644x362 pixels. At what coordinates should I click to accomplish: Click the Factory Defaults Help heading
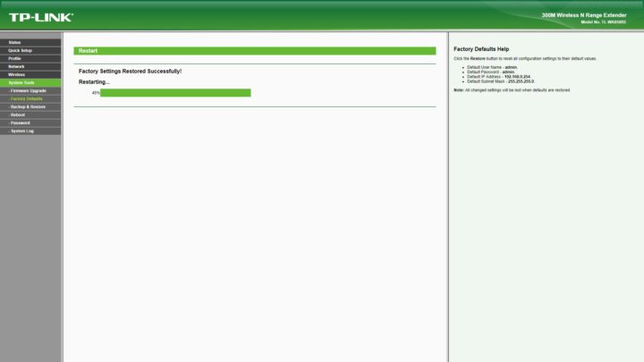point(481,49)
